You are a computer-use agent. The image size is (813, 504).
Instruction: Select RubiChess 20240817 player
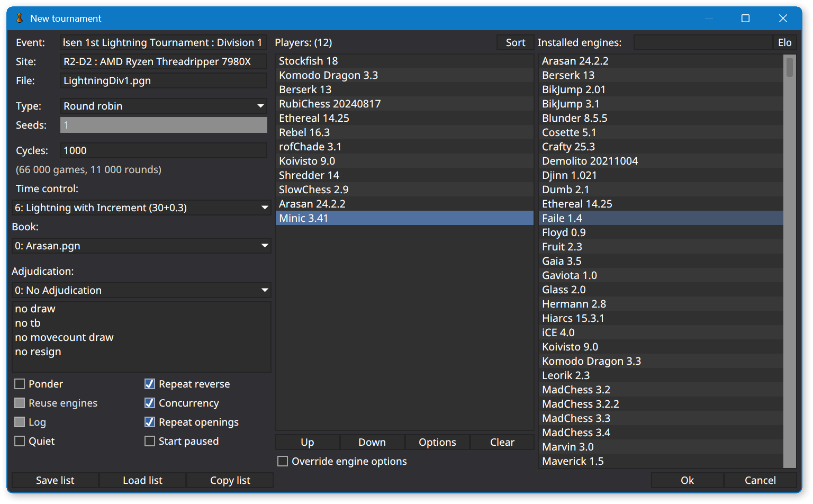(x=404, y=104)
